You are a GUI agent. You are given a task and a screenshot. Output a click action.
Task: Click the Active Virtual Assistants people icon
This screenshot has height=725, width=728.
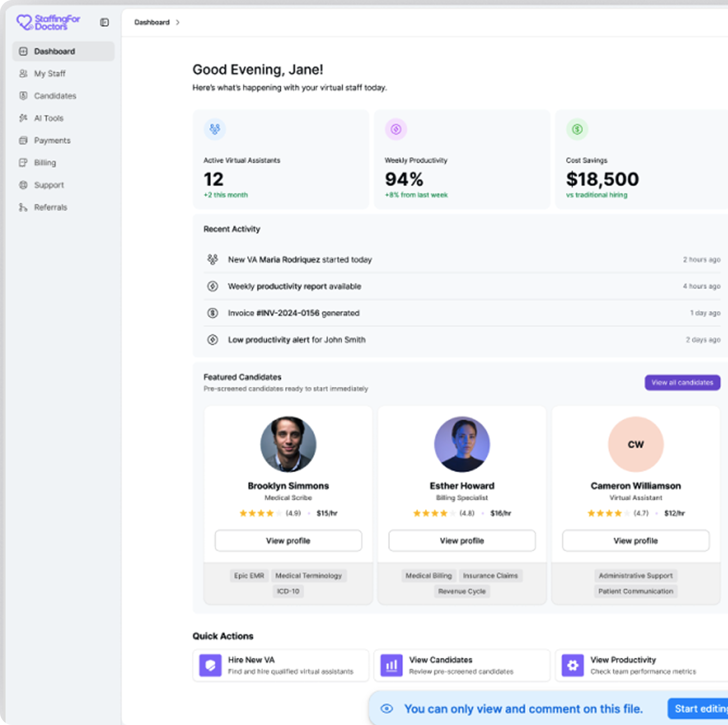[x=215, y=129]
